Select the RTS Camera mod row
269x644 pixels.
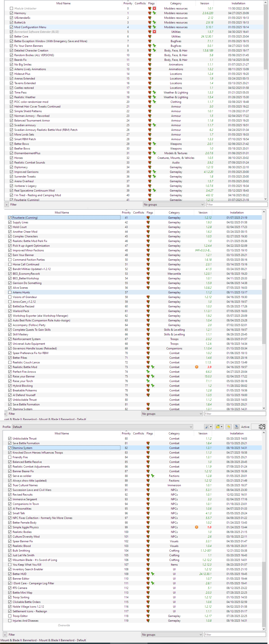pyautogui.click(x=133, y=588)
